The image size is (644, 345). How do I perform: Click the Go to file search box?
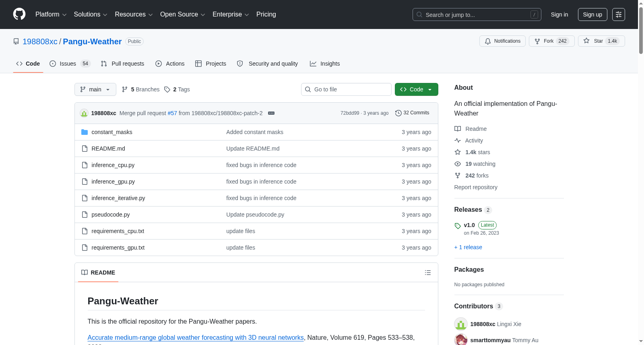pyautogui.click(x=346, y=89)
